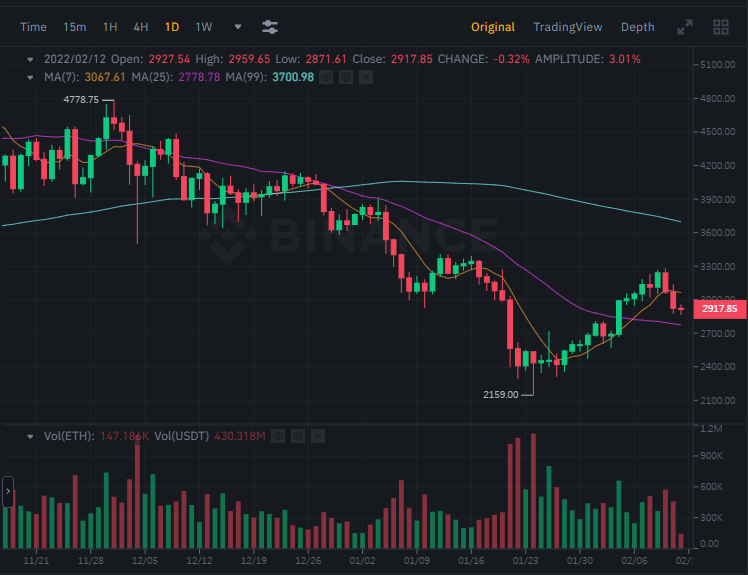Image resolution: width=748 pixels, height=575 pixels.
Task: Open MA indicator settings gear icon
Action: click(346, 77)
